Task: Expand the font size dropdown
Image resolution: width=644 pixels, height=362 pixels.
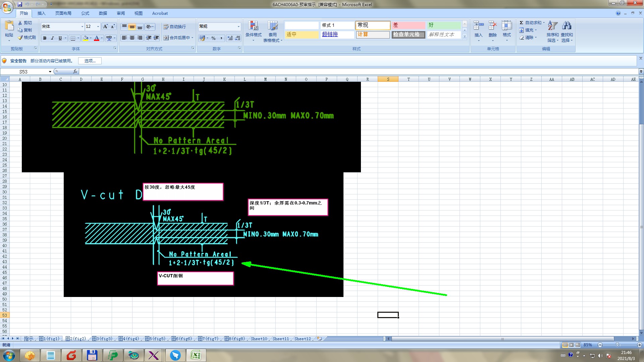Action: coord(98,26)
